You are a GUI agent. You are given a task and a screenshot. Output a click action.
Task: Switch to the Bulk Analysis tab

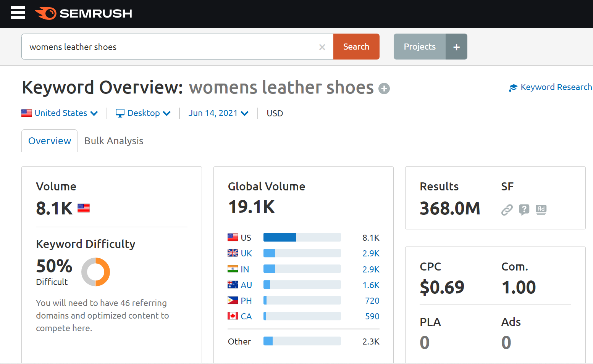click(x=114, y=141)
